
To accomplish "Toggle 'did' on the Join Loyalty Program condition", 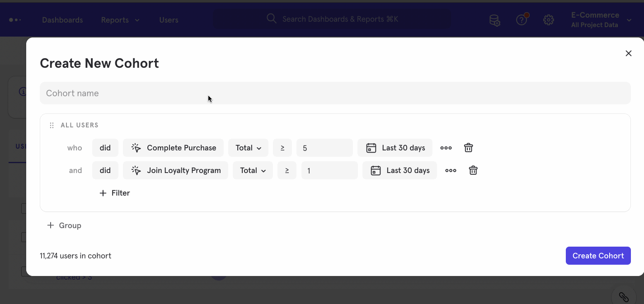I will [105, 170].
